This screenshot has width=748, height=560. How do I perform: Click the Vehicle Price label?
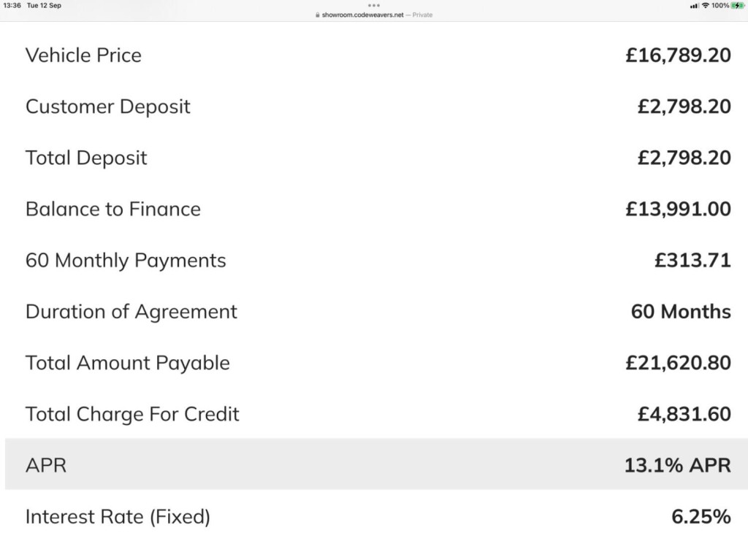[83, 55]
